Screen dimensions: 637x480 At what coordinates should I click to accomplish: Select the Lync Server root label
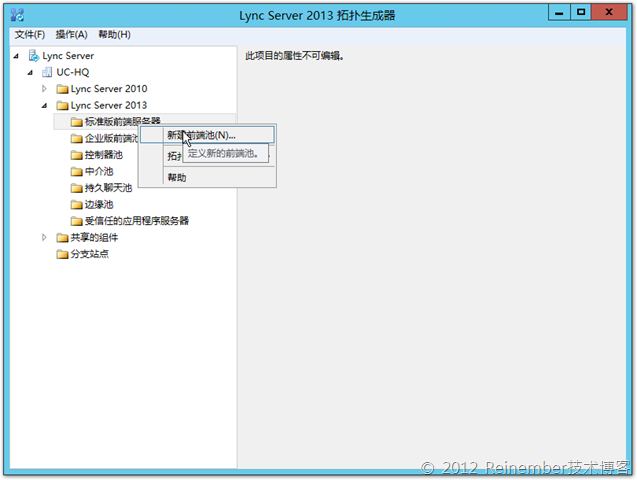[68, 56]
